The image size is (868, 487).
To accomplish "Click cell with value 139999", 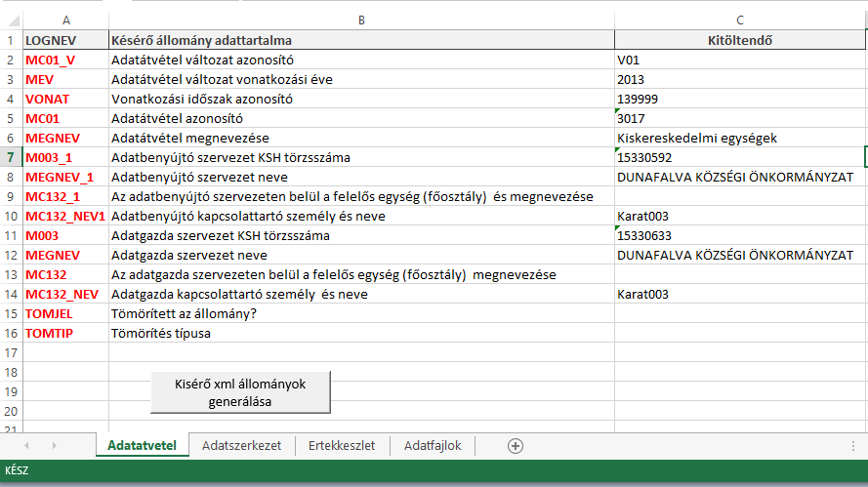I will (x=739, y=100).
